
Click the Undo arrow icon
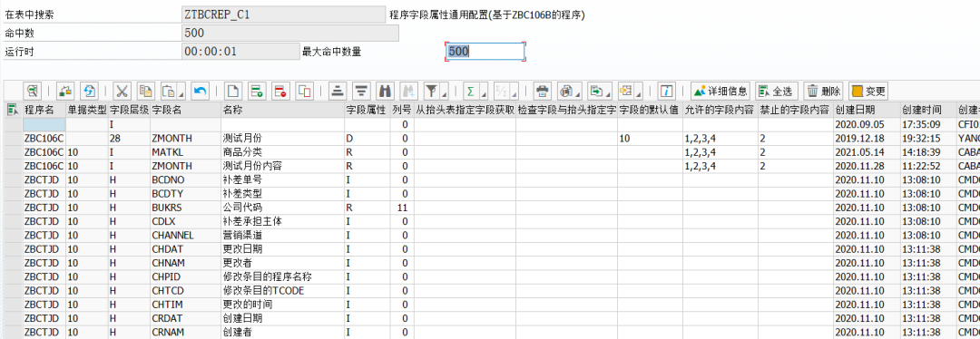[200, 92]
